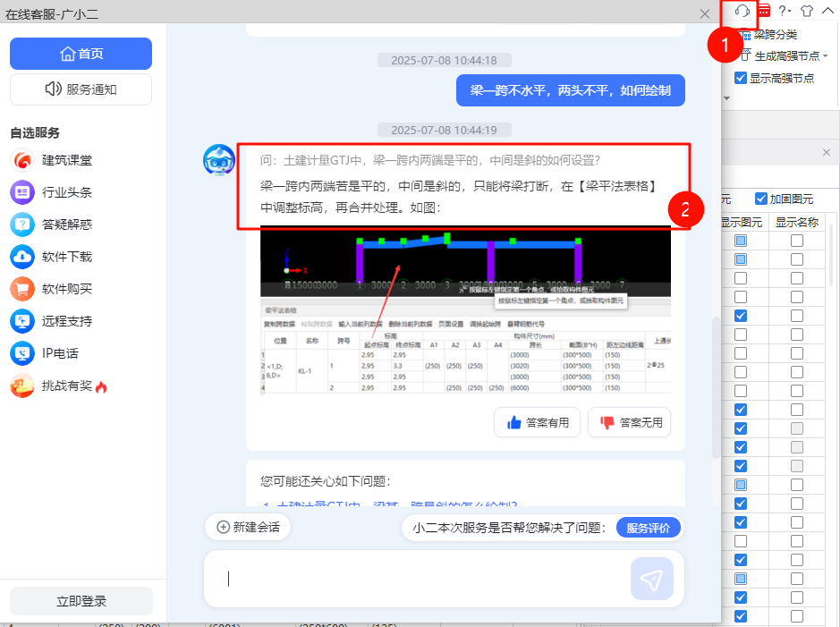The image size is (840, 627).
Task: Toggle first row 显示图元 checkbox
Action: (x=741, y=241)
